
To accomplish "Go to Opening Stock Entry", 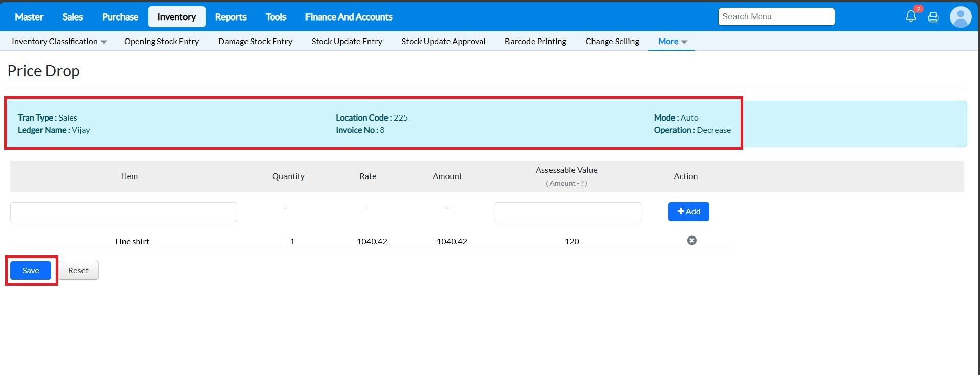I will click(161, 42).
